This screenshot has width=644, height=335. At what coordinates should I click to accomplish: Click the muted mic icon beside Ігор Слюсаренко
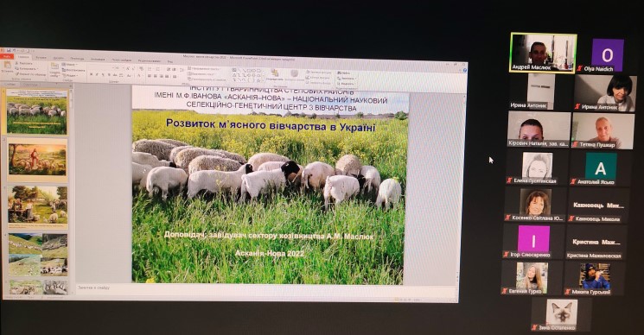pos(507,255)
